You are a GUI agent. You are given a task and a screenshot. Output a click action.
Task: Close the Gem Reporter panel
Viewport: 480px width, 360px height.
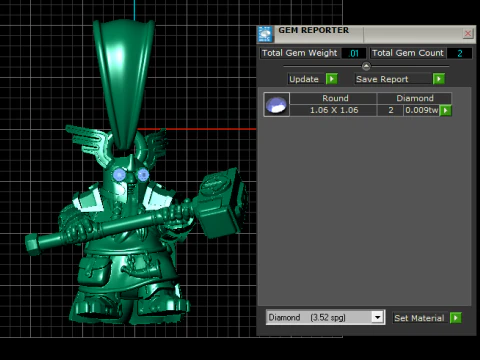pos(468,33)
